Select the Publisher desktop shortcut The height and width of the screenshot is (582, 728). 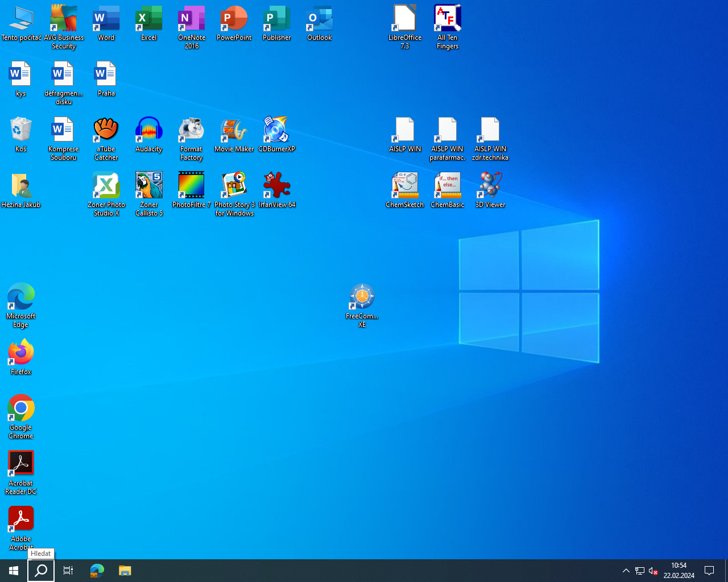pyautogui.click(x=277, y=23)
